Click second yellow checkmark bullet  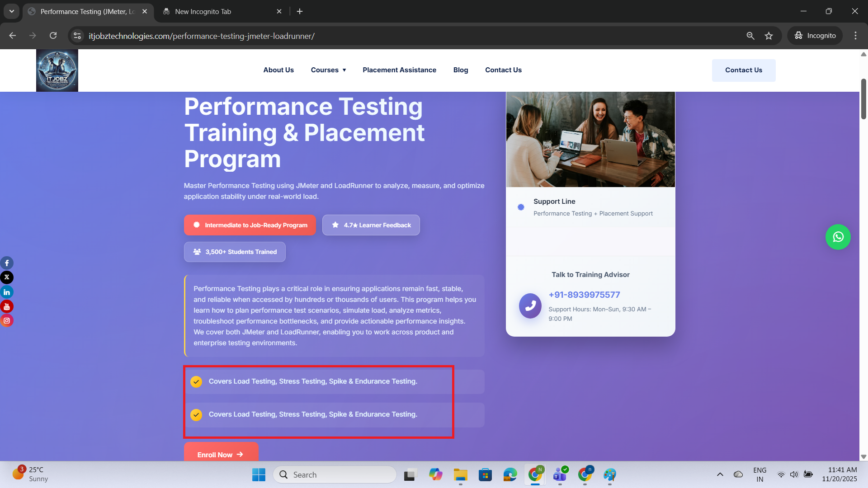(x=196, y=415)
